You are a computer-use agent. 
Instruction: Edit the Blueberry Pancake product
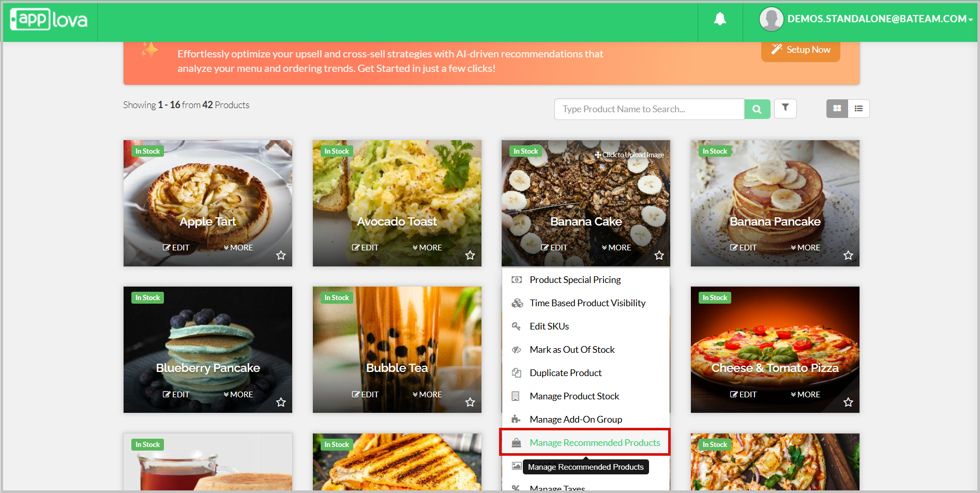click(x=176, y=395)
